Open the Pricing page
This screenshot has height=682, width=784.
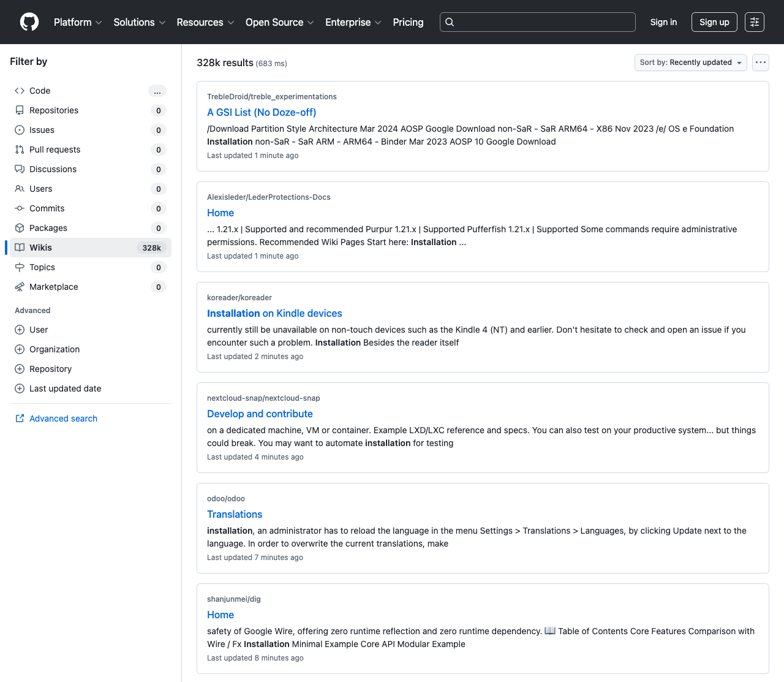point(408,22)
